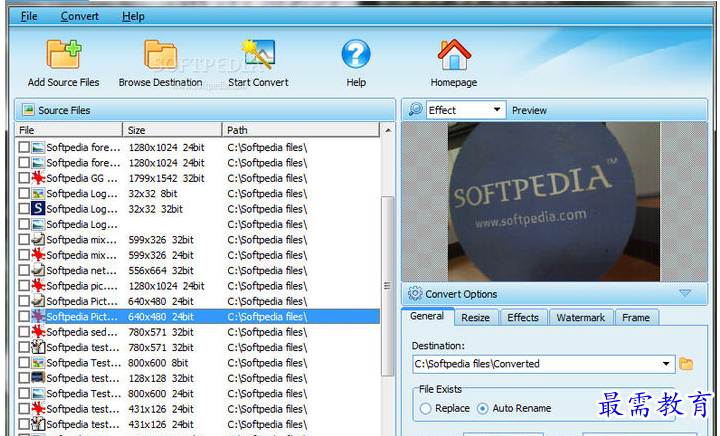Click the file list vertical scrollbar thumb
Screen dimensions: 720x436
tap(388, 285)
